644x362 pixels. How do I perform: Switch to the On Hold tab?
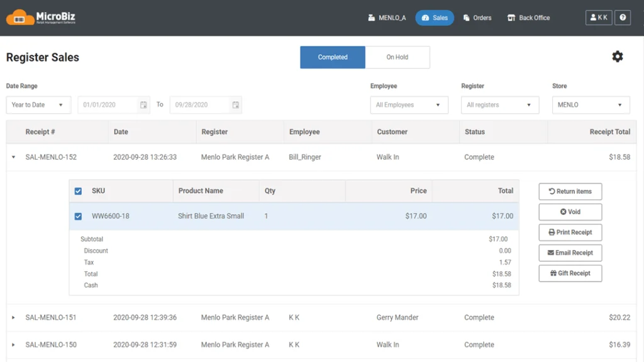(x=397, y=57)
